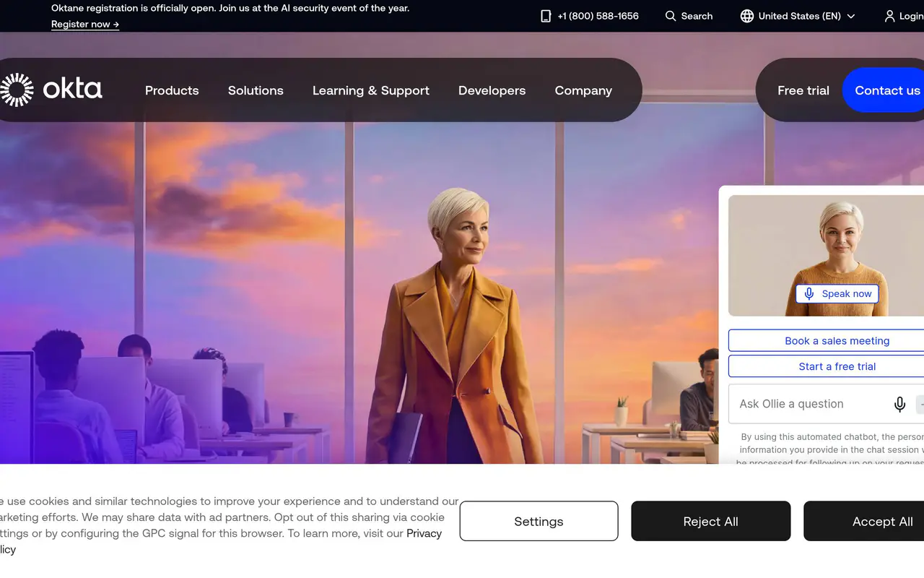
Task: Click the microphone icon in Speak now
Action: pyautogui.click(x=809, y=294)
